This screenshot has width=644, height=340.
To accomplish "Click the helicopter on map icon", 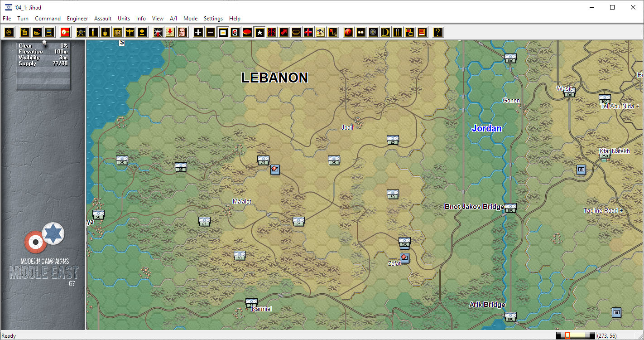I will coord(321,32).
